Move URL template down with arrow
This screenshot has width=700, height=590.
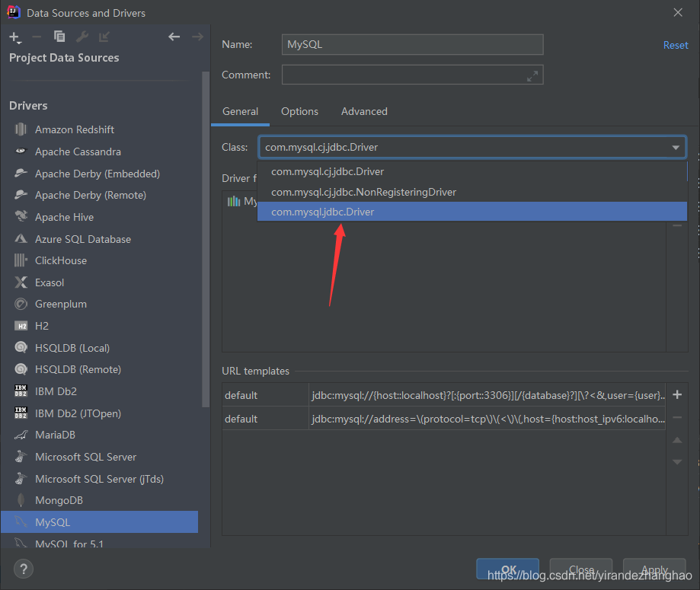(677, 462)
